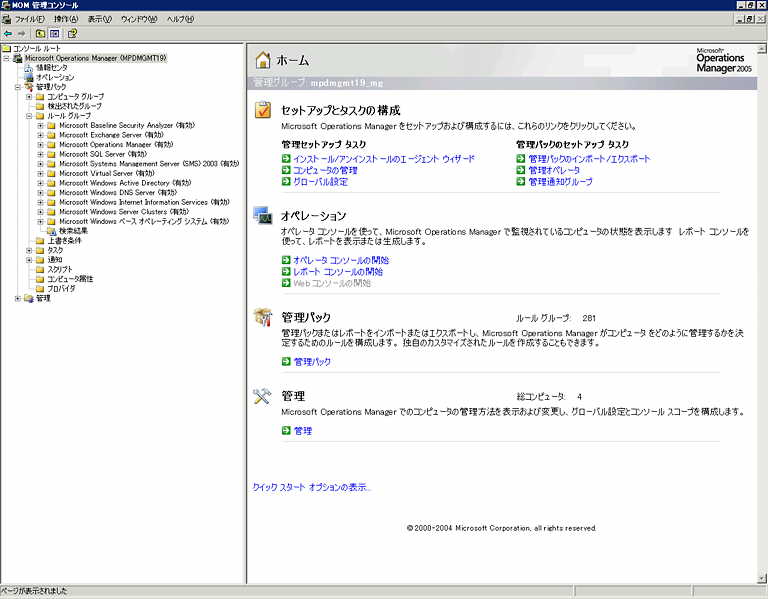The height and width of the screenshot is (599, 768).
Task: Open the 操作(A) menu
Action: 66,19
